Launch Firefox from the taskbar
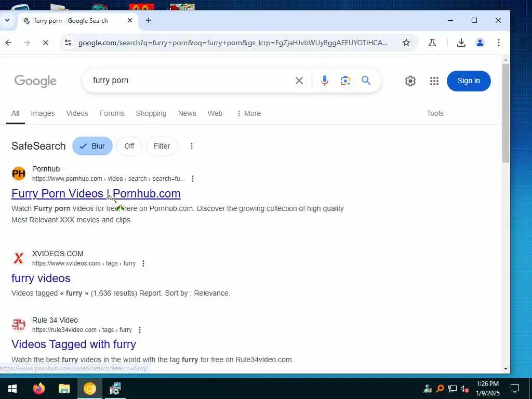 (38, 389)
